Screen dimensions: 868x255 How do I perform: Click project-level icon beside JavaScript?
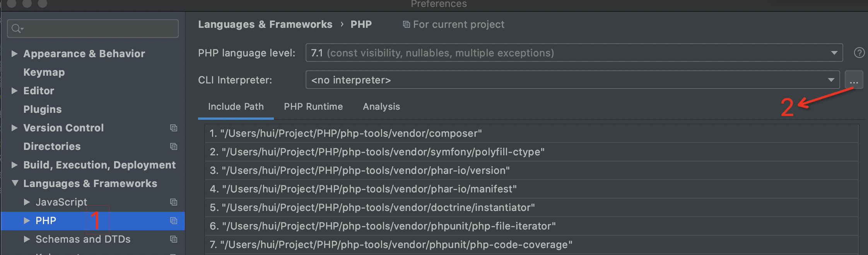[174, 202]
